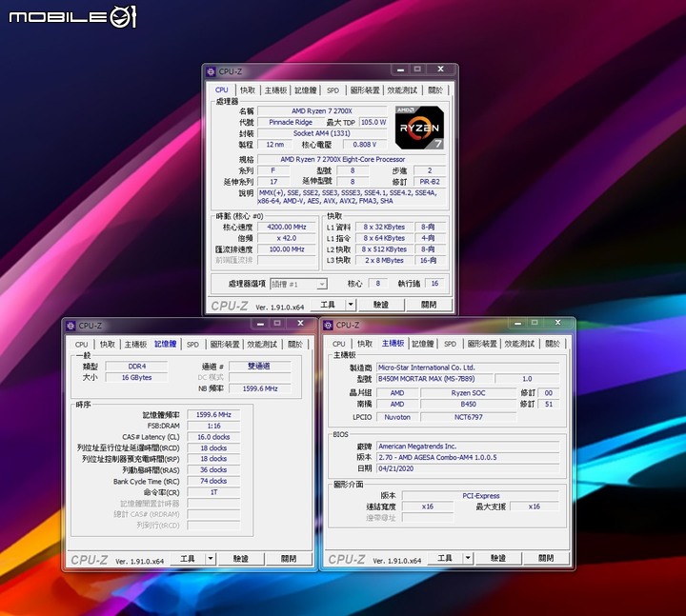Click the 工具 button in the memory window
This screenshot has height=616, width=686.
tap(188, 558)
